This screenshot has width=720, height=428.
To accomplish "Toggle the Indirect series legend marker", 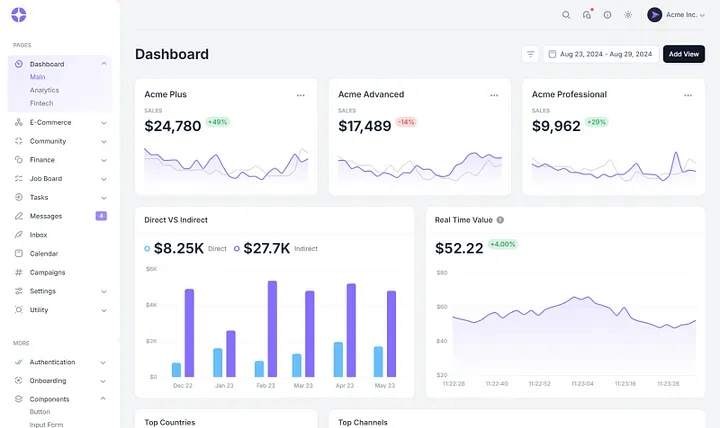I will tap(236, 248).
